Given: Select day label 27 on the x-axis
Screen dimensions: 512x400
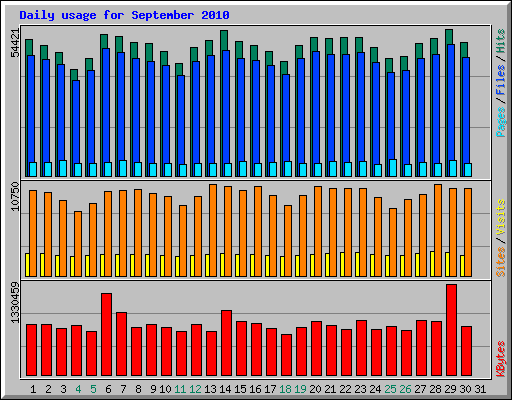Looking at the screenshot, I should point(420,389).
